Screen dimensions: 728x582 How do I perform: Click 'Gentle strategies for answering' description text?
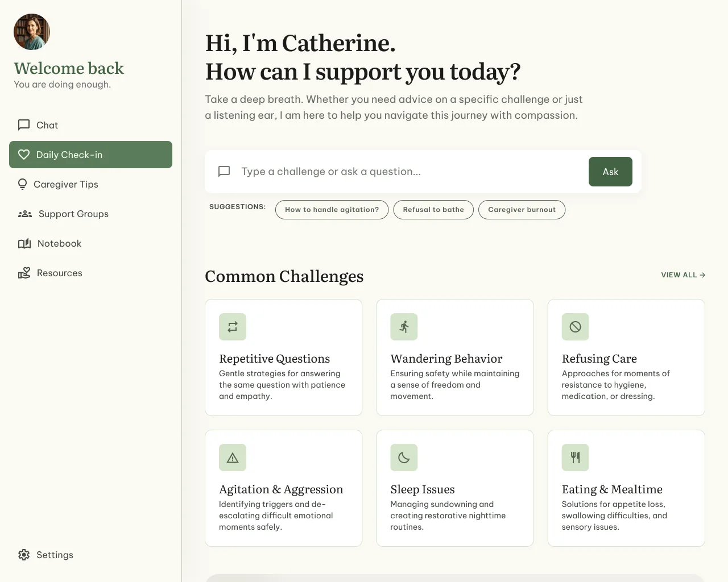pyautogui.click(x=282, y=385)
